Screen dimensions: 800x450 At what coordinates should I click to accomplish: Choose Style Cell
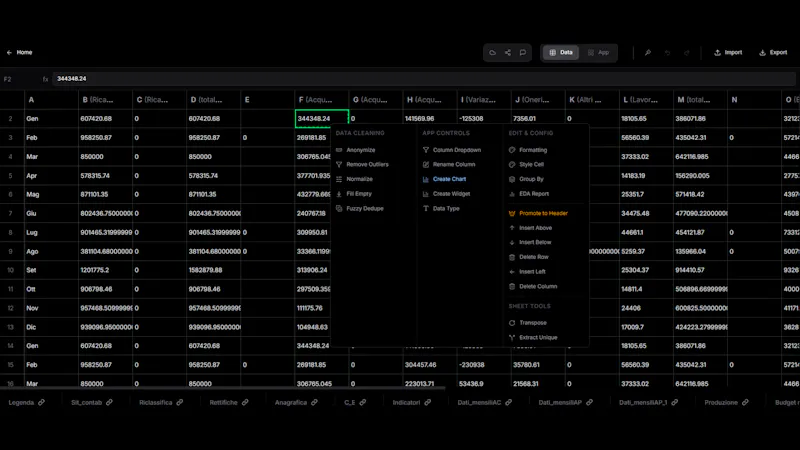click(531, 164)
